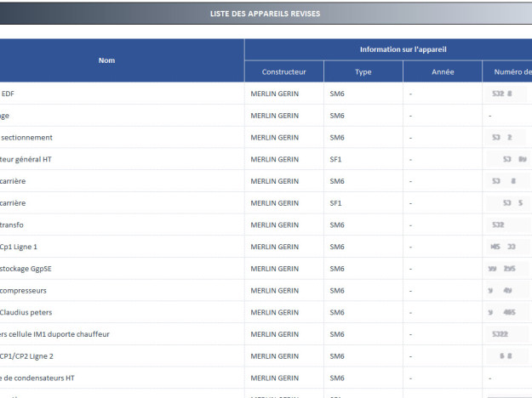Click the 'LISTE DES APPAREILS REVISES' title bar
The width and height of the screenshot is (532, 398).
266,14
